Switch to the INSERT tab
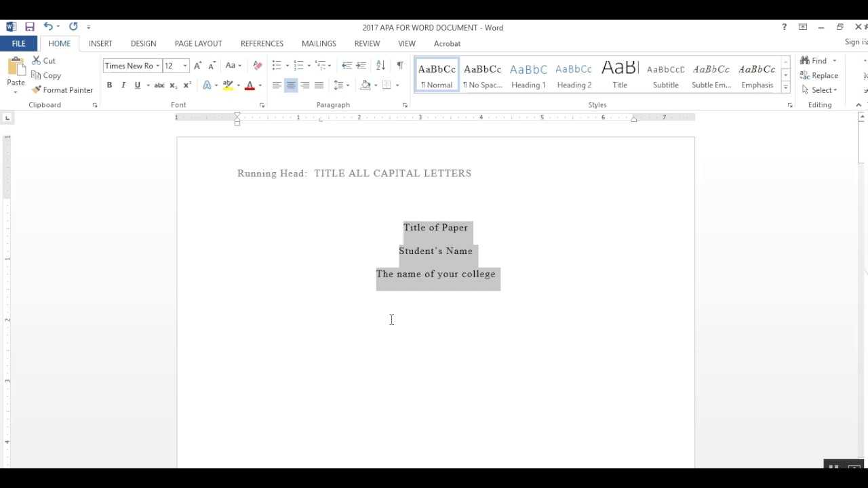The height and width of the screenshot is (488, 868). point(100,43)
